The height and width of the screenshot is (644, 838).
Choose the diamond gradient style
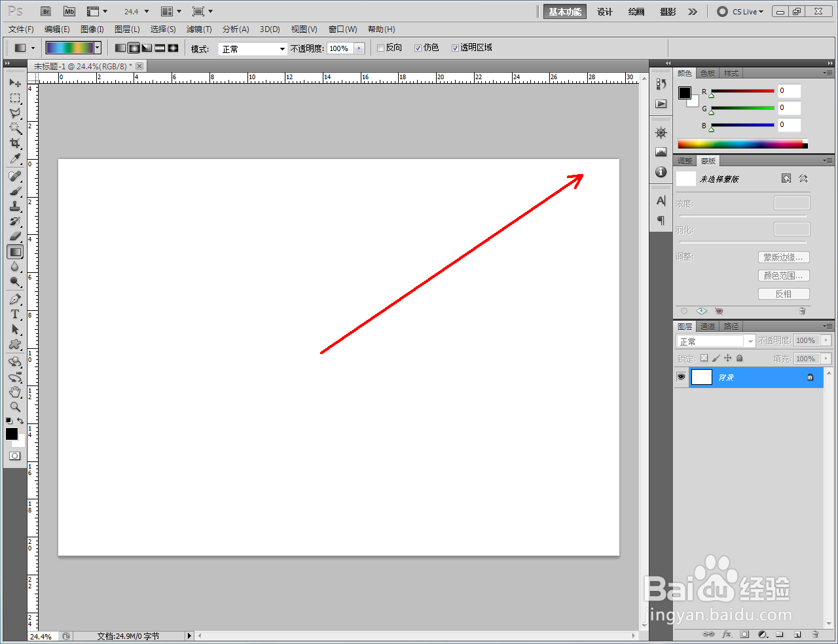coord(173,48)
